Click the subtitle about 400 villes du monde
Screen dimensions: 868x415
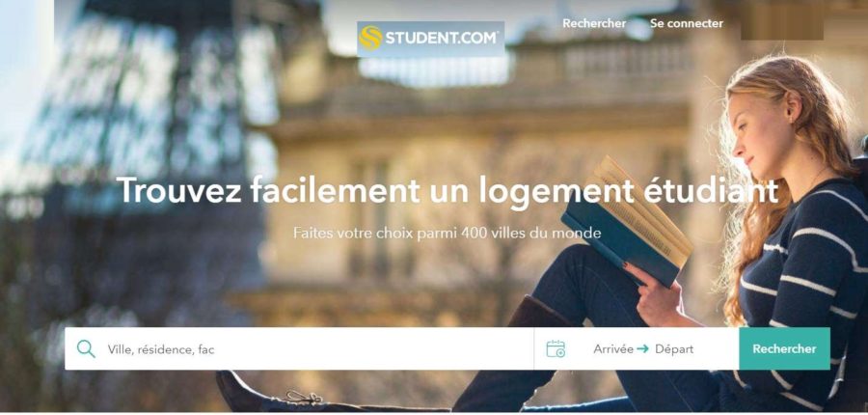[x=448, y=233]
